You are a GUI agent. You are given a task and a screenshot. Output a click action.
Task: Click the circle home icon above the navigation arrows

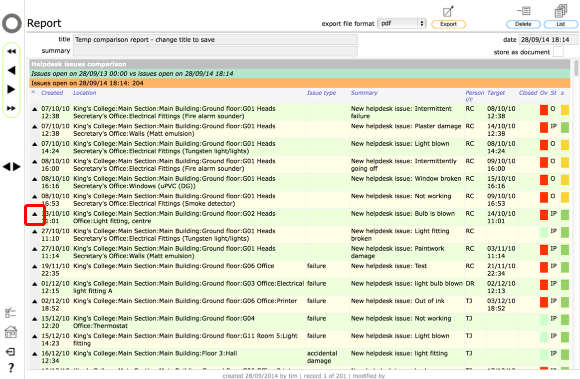tap(11, 24)
